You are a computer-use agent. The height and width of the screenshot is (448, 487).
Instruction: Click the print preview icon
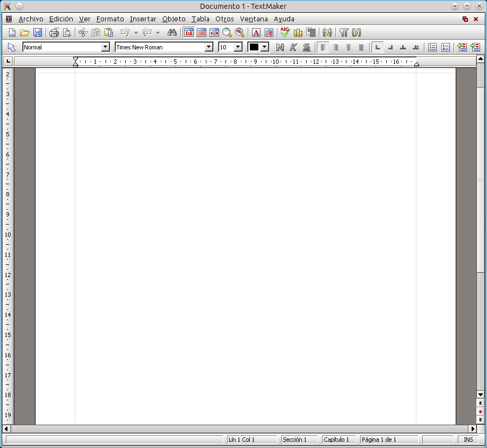coord(66,32)
